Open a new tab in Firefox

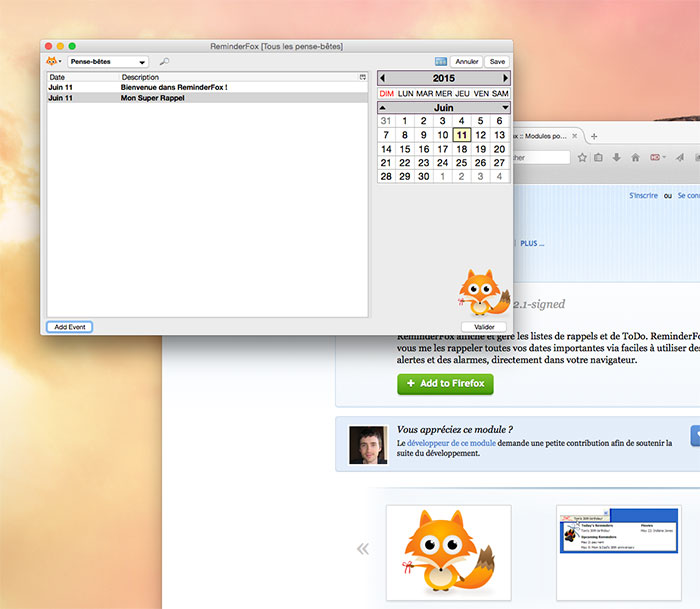594,137
